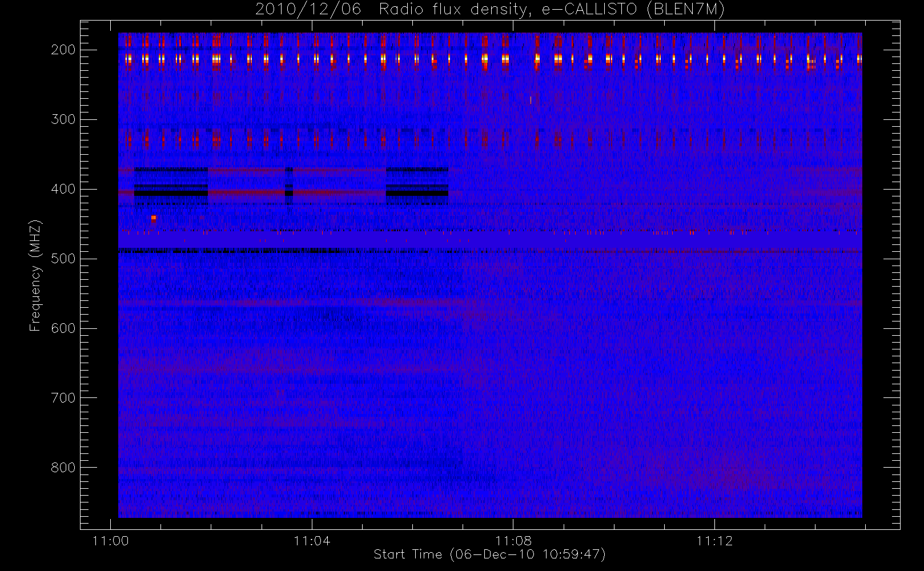
Task: Click the 700 frequency tick label
Action: [63, 398]
